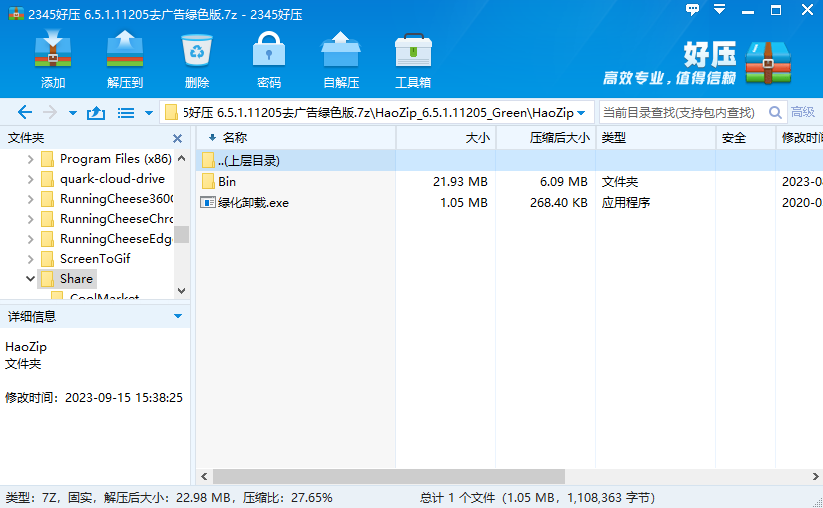Close the 文件夹 folder pane
823x508 pixels.
[177, 139]
